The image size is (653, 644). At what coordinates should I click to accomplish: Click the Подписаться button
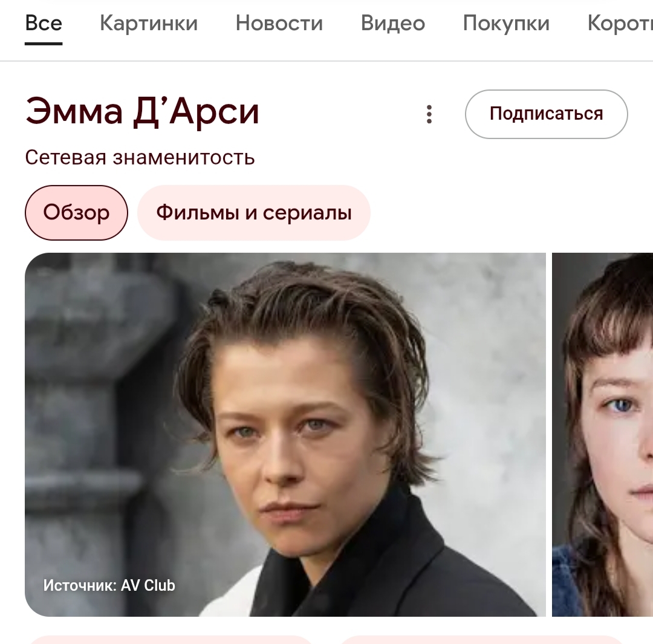[546, 114]
